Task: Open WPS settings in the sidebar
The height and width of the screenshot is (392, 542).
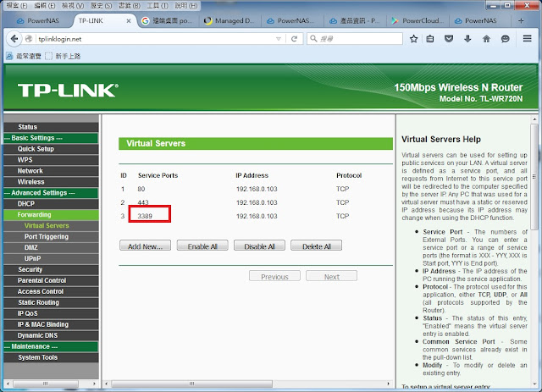Action: point(51,160)
